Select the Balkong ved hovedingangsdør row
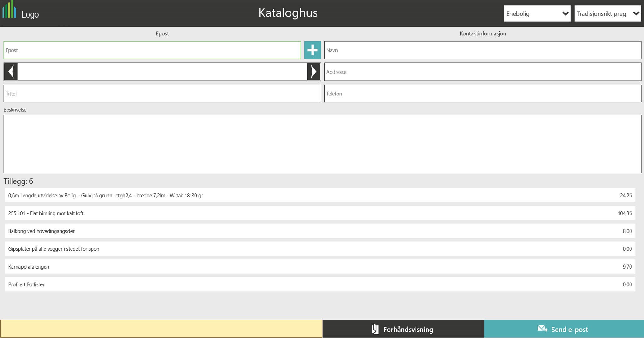This screenshot has width=644, height=338. tap(320, 231)
